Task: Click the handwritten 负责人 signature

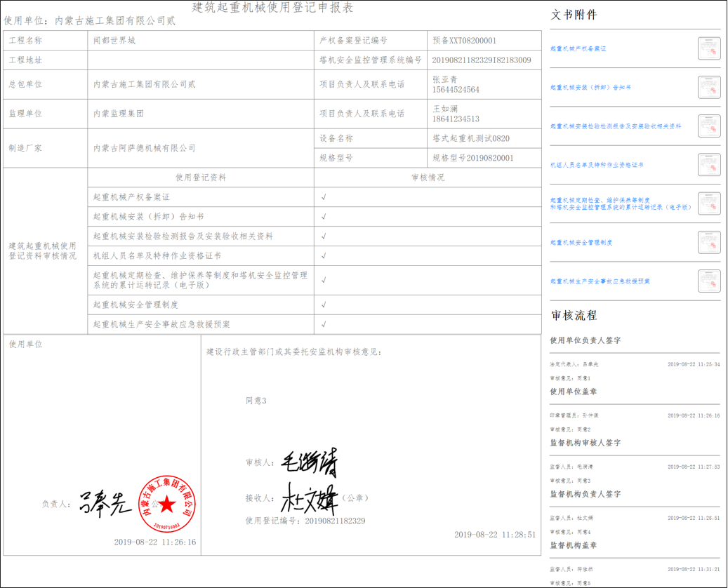Action: 105,504
